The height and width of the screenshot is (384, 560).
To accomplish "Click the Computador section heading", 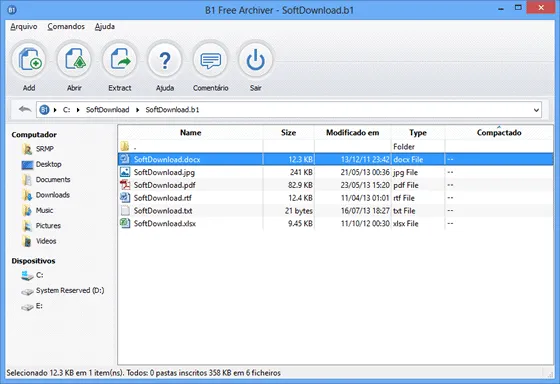I will [34, 135].
